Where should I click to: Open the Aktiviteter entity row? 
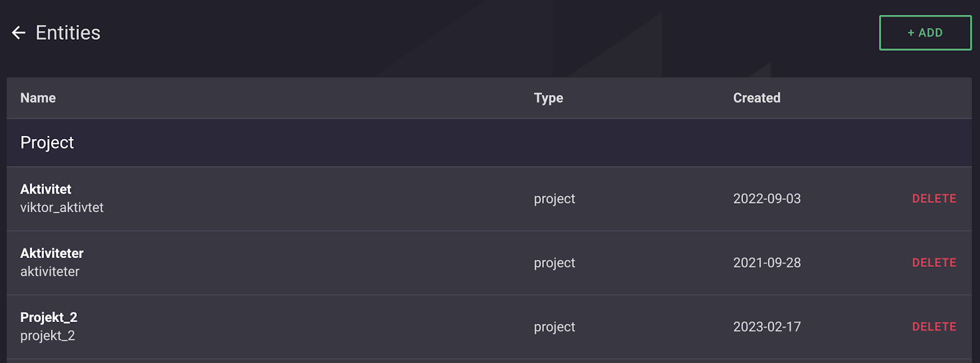pyautogui.click(x=52, y=253)
